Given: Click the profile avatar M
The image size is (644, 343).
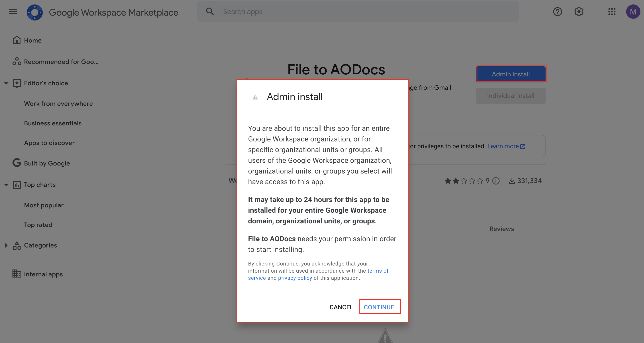Looking at the screenshot, I should (x=633, y=12).
